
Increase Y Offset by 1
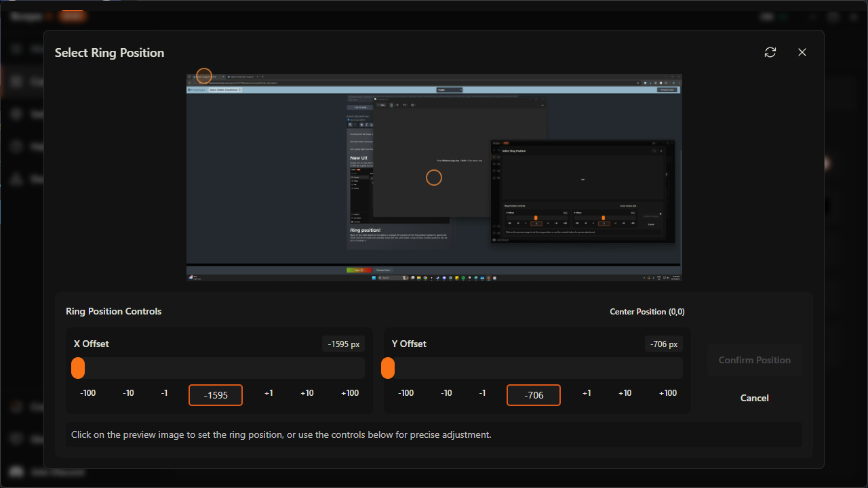click(x=587, y=393)
